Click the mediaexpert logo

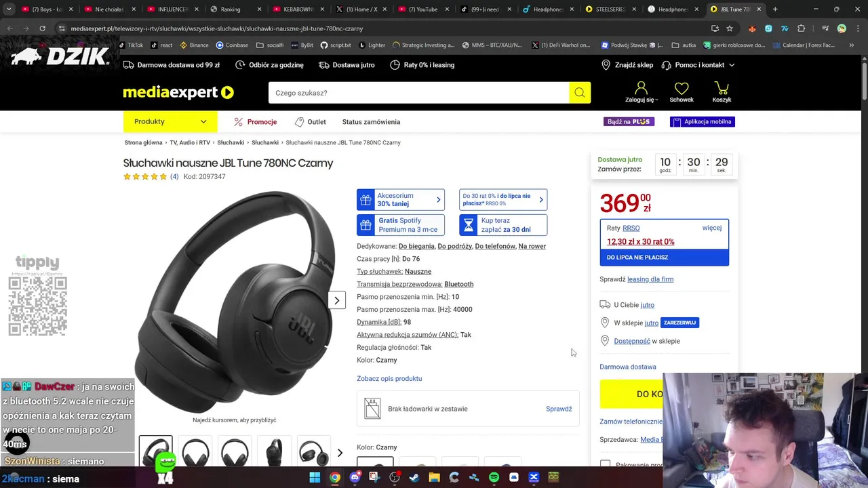[x=178, y=92]
